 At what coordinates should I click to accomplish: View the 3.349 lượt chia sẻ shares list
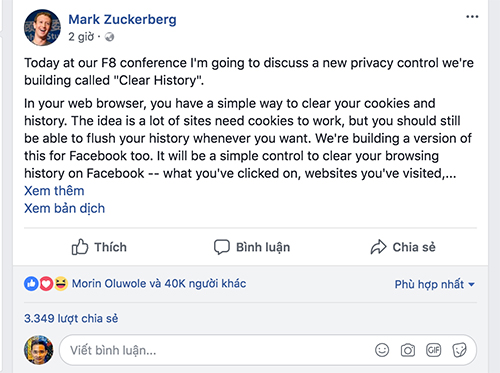[71, 318]
